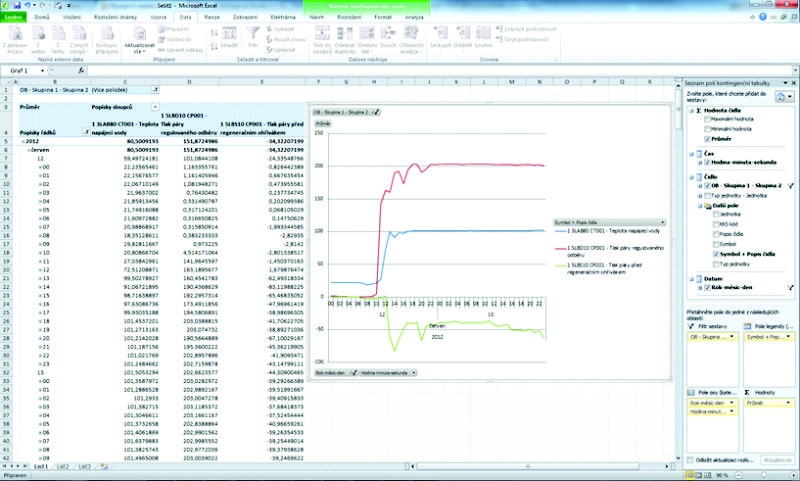Open the 'Revize' ribbon tab
Image resolution: width=800 pixels, height=481 pixels.
tap(212, 17)
